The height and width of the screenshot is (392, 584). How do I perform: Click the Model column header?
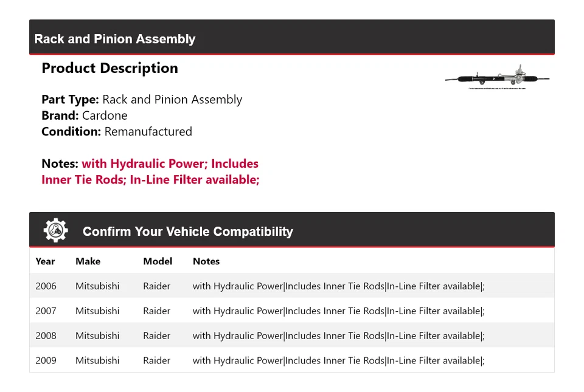coord(158,261)
